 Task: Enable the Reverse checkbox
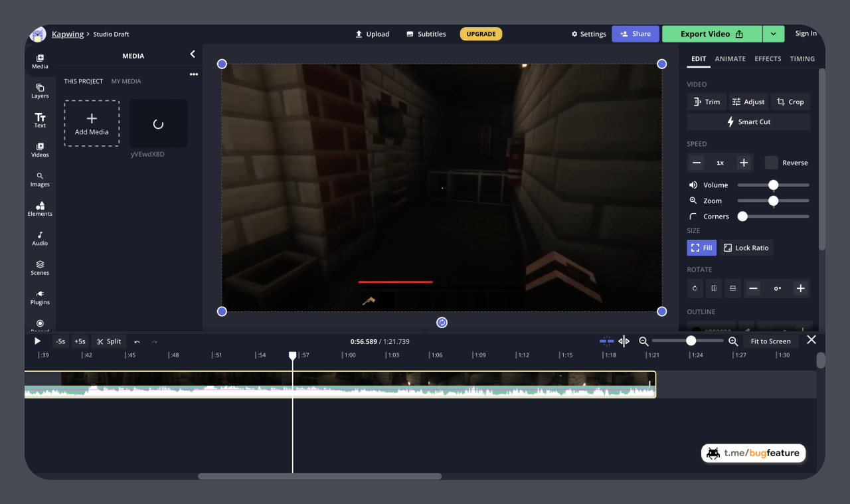pyautogui.click(x=771, y=163)
